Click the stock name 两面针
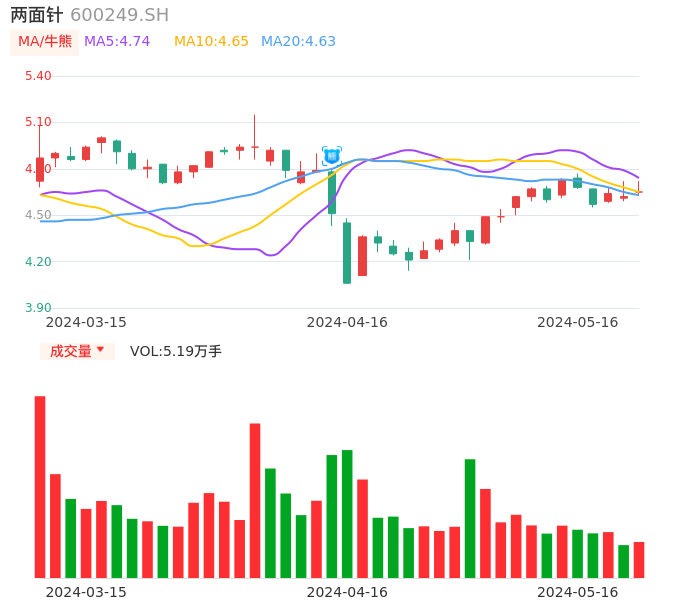686x606 pixels. pyautogui.click(x=37, y=15)
